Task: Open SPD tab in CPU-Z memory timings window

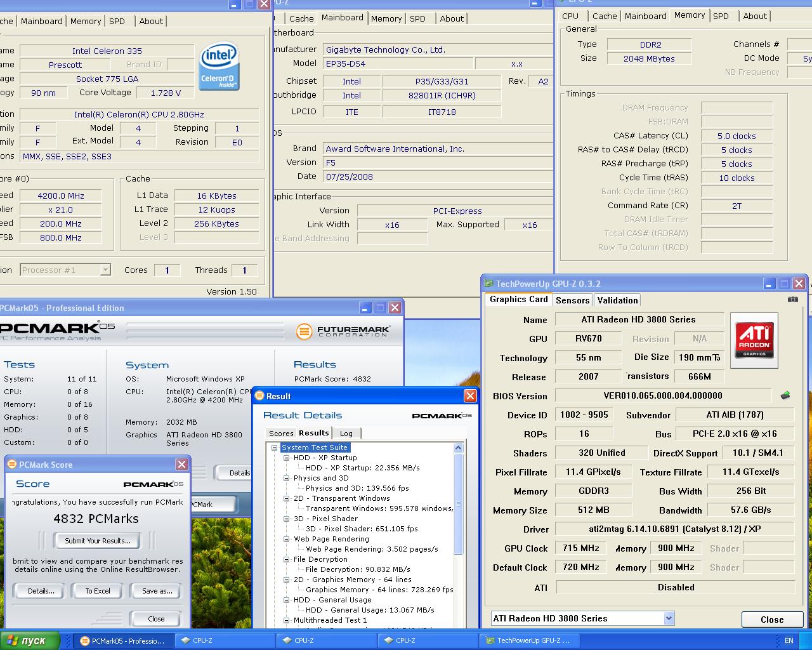Action: (721, 16)
